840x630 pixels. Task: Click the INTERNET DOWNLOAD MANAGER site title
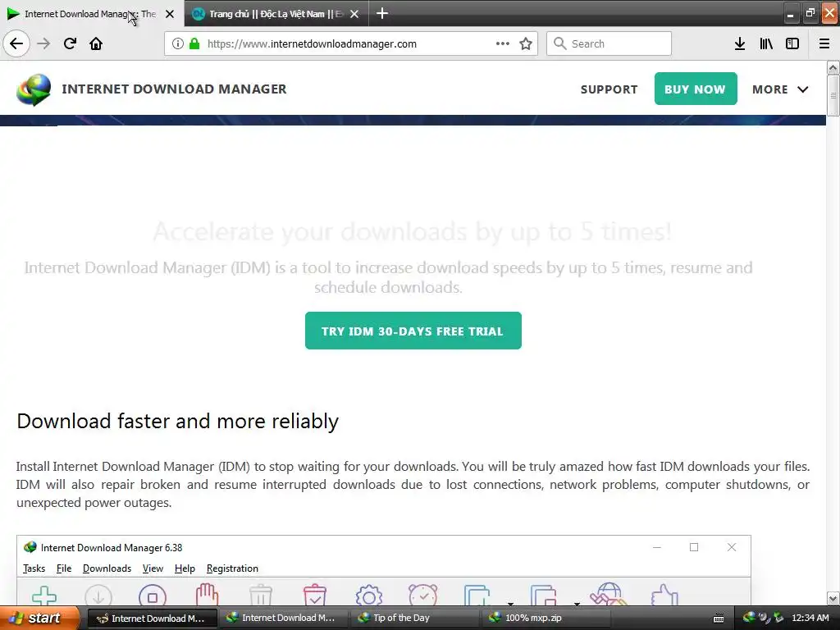click(x=174, y=89)
